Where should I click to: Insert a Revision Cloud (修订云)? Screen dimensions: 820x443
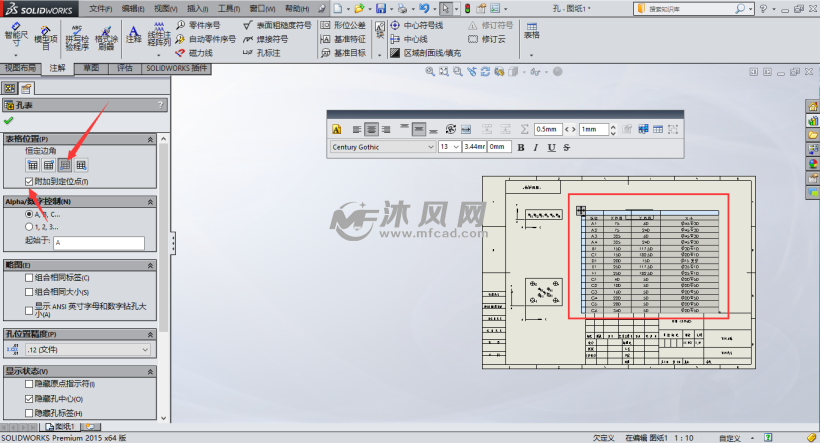point(487,39)
